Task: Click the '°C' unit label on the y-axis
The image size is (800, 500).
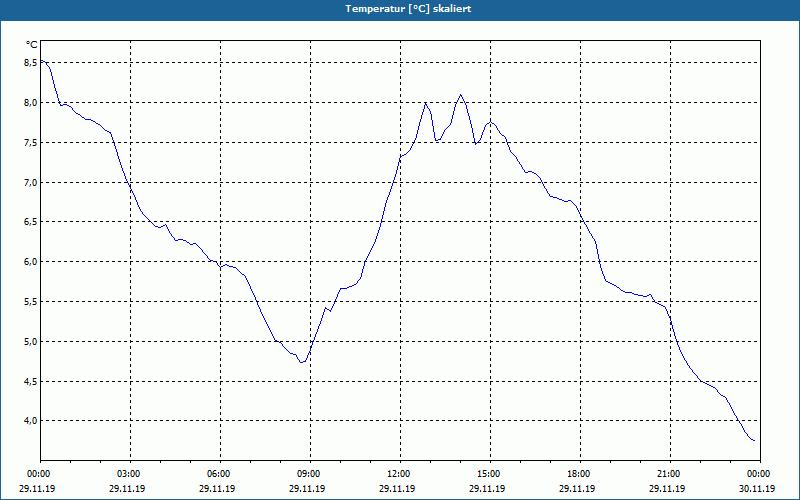Action: coord(32,45)
